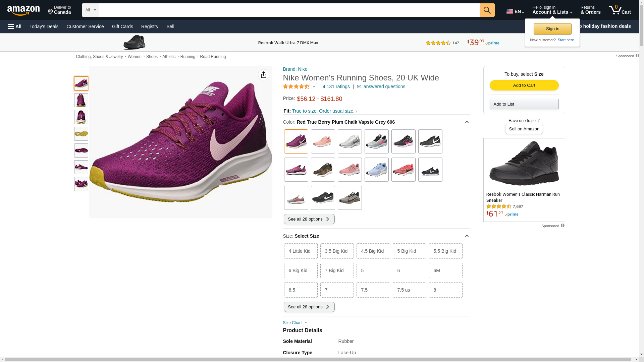Select the yellow sole thumbnail image
Screen dimensions: 644x362
click(x=81, y=134)
